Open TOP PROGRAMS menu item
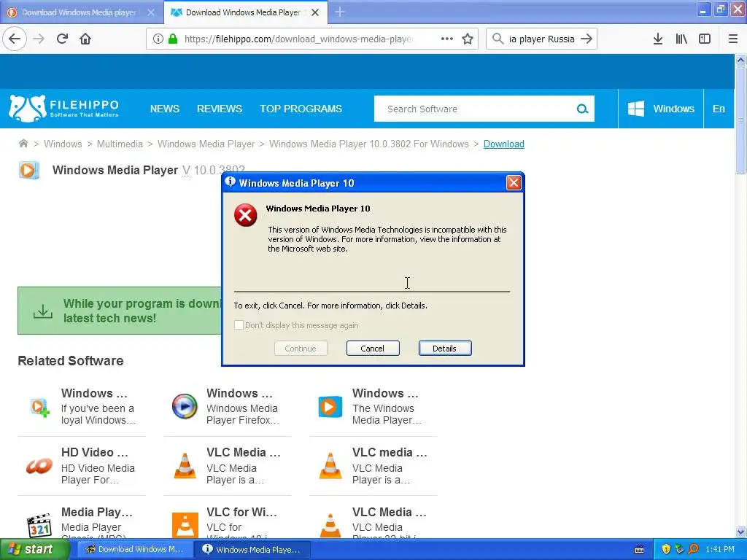 click(301, 109)
